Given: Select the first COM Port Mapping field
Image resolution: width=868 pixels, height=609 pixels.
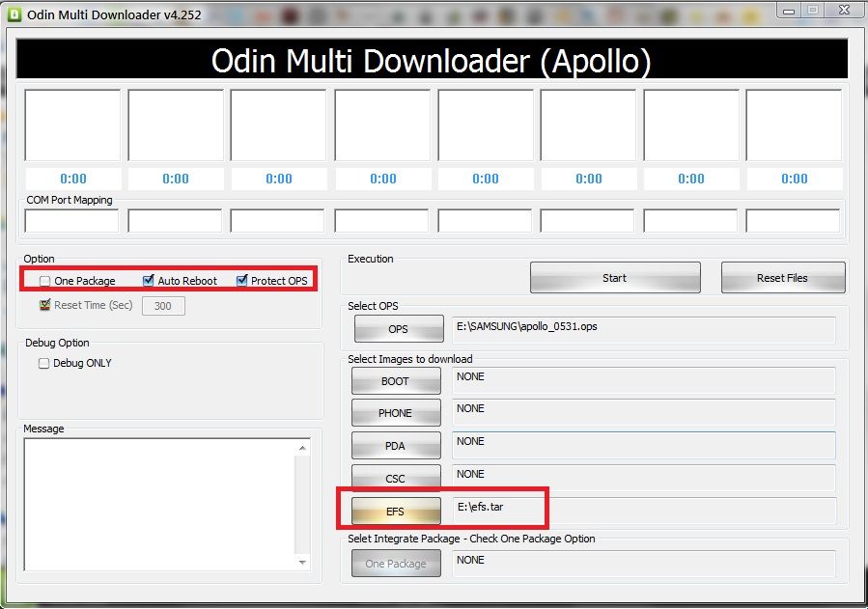Looking at the screenshot, I should pyautogui.click(x=72, y=221).
